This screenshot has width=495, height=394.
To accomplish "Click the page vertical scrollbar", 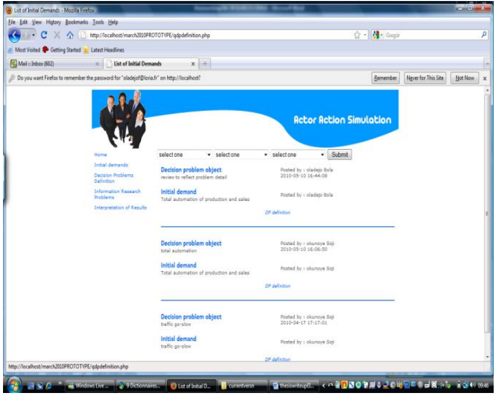I will click(487, 213).
